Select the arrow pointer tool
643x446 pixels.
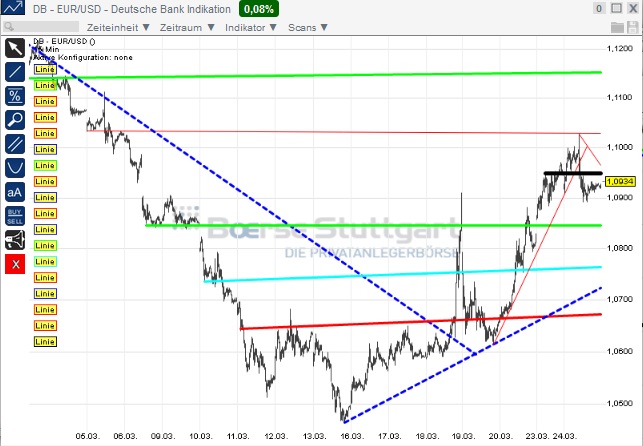[15, 48]
